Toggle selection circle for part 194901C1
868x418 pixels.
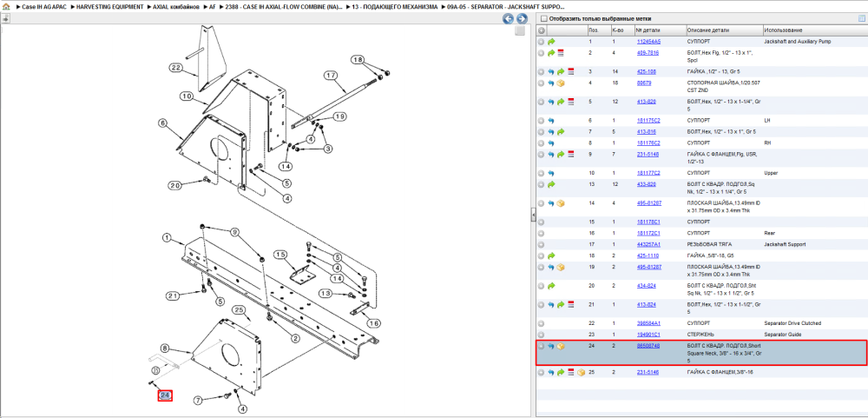coord(542,335)
